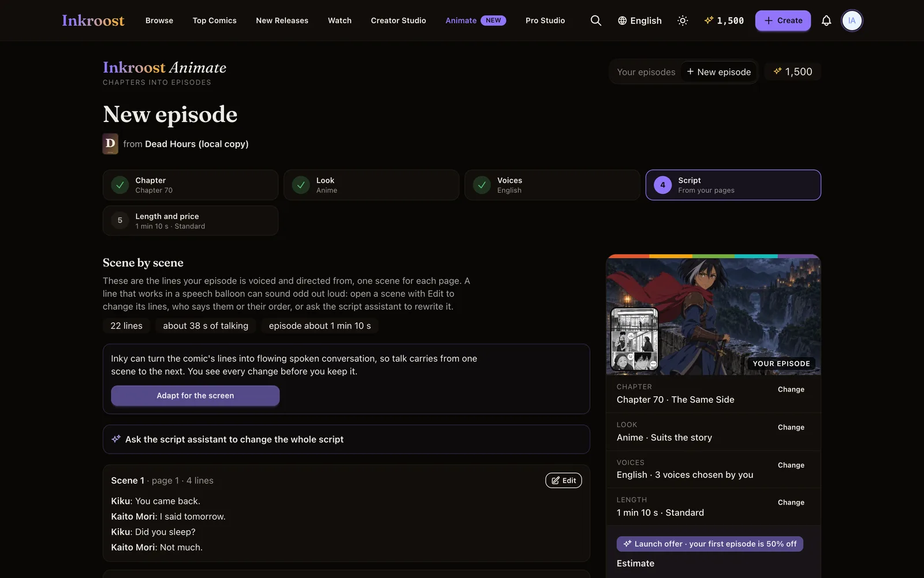The width and height of the screenshot is (924, 578).
Task: Click the step 5 number badge
Action: pos(120,220)
